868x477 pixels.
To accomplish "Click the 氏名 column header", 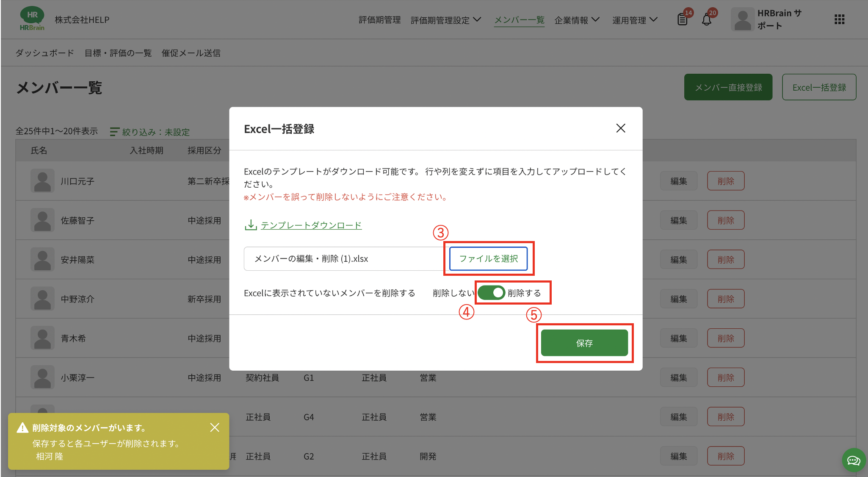I will click(x=39, y=150).
